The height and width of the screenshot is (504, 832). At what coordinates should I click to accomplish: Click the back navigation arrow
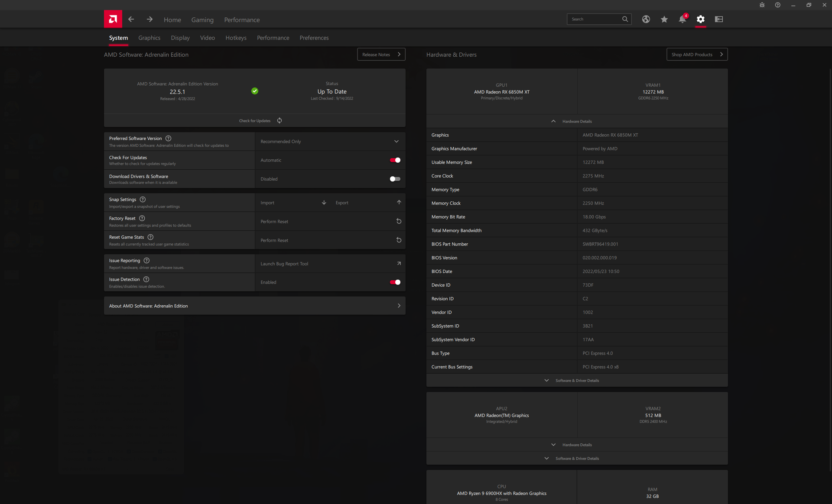(131, 19)
